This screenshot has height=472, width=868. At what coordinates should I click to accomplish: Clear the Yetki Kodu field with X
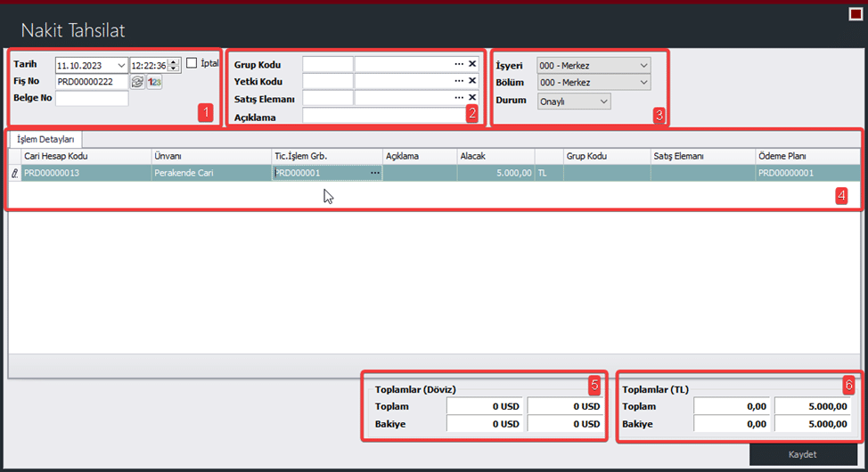click(472, 81)
